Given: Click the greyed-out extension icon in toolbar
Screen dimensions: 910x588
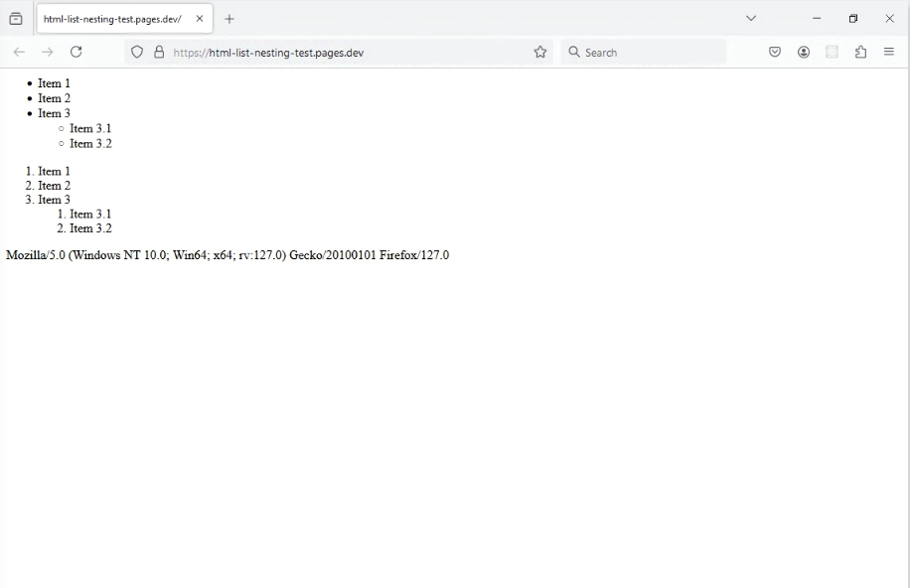Looking at the screenshot, I should (833, 52).
